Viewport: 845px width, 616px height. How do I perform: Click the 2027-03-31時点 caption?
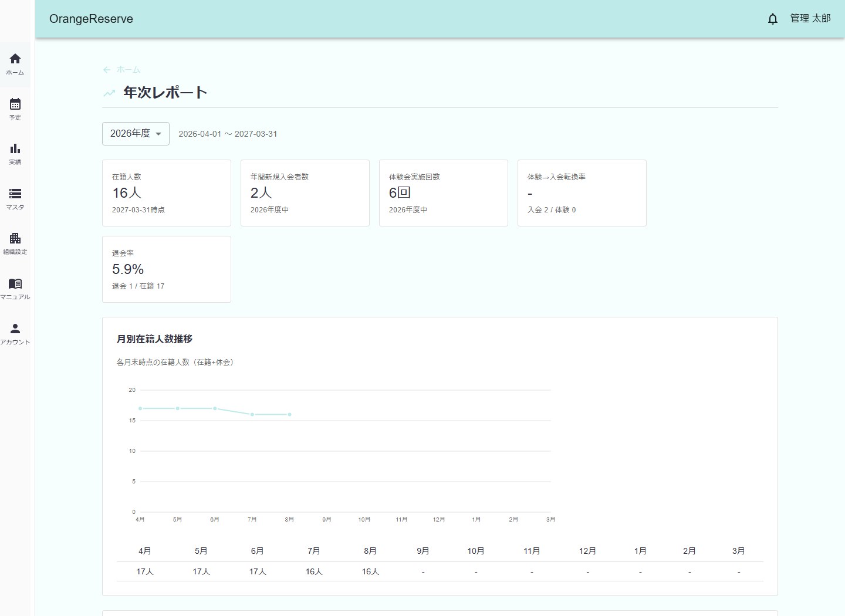pyautogui.click(x=138, y=210)
